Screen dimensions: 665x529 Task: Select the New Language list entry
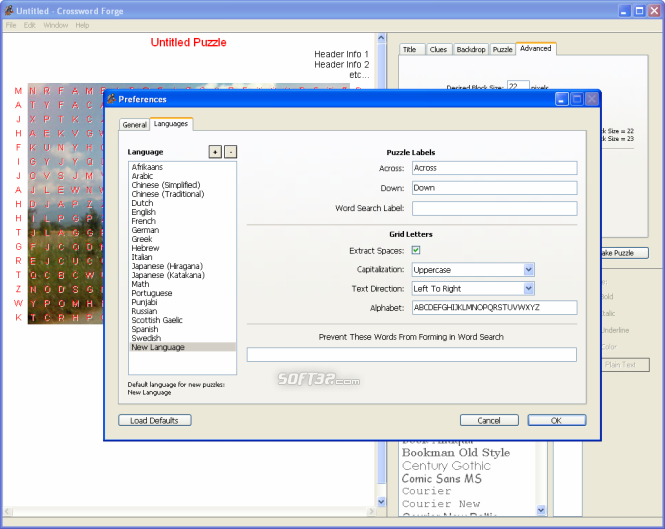point(182,347)
